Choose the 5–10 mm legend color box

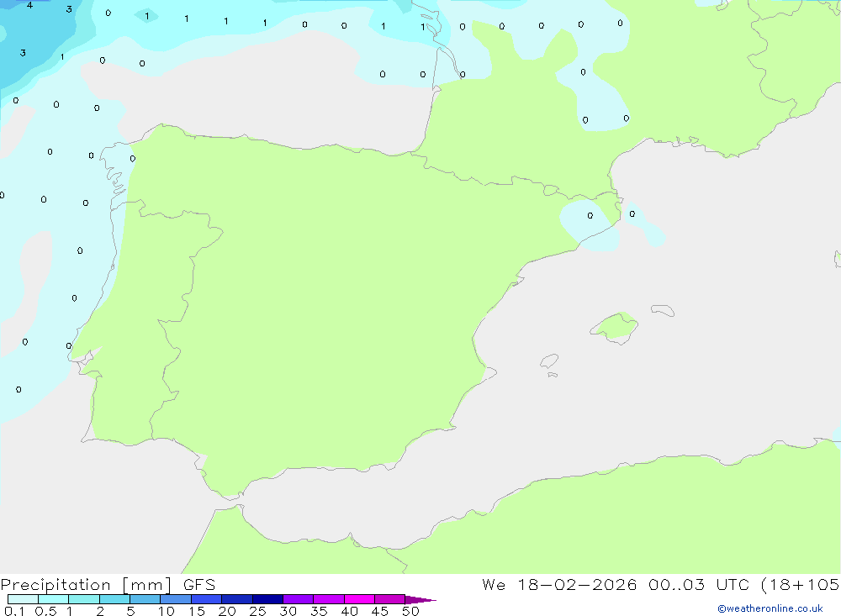(145, 599)
